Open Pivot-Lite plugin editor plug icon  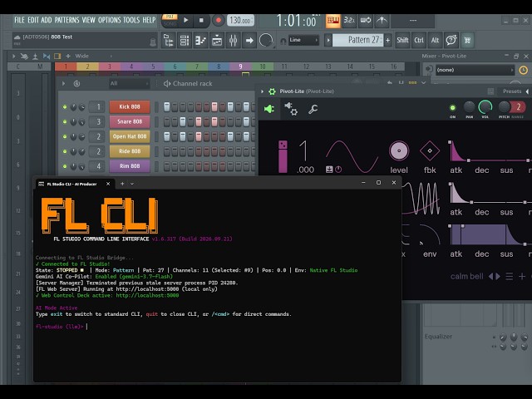(269, 109)
